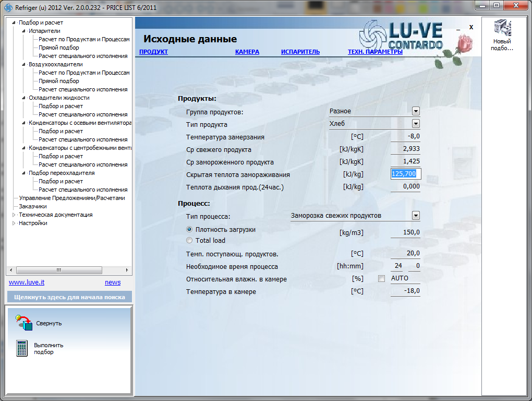
Task: Select Управление Предложениями/Расчетами tree item
Action: coord(72,198)
